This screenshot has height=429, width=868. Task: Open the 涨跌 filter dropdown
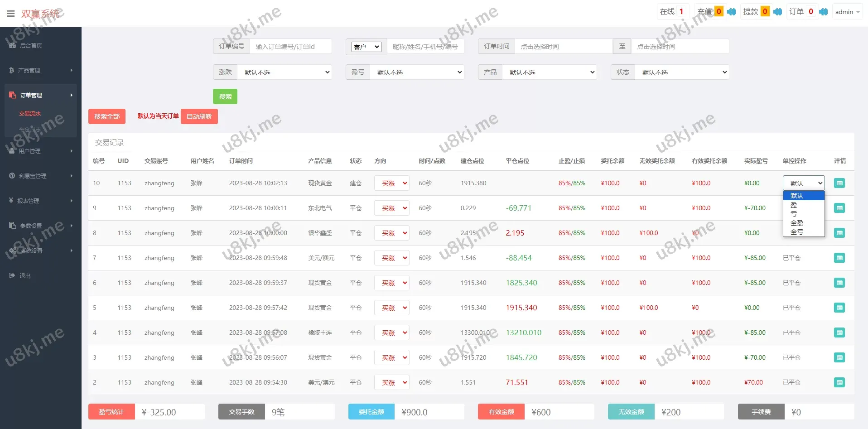[x=285, y=72]
